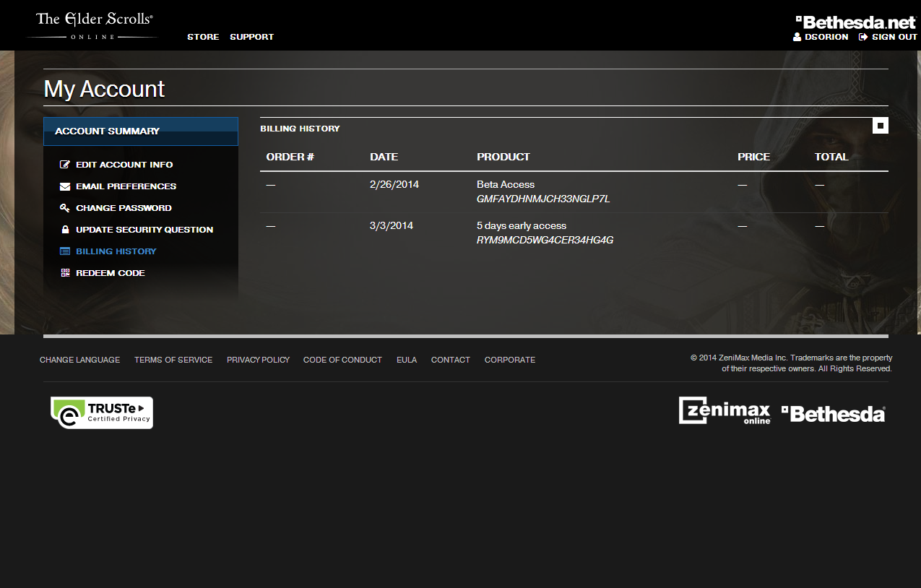Click the TRUSTe Certified Privacy badge

102,412
